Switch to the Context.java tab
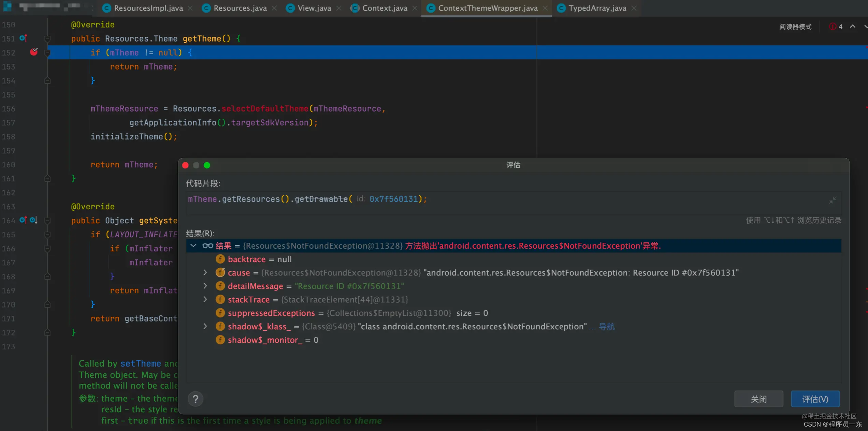Screen dimensions: 868x431 point(385,8)
